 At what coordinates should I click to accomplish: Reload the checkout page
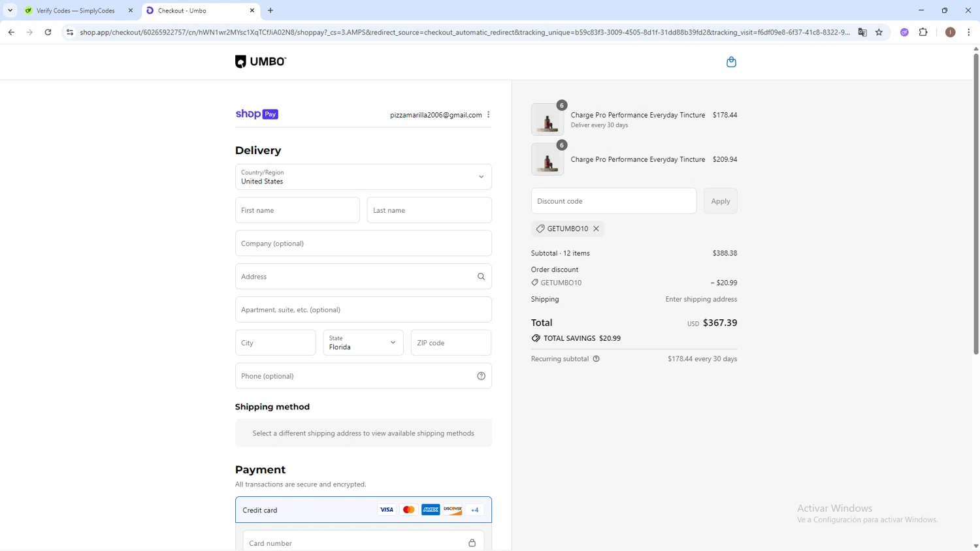[48, 32]
